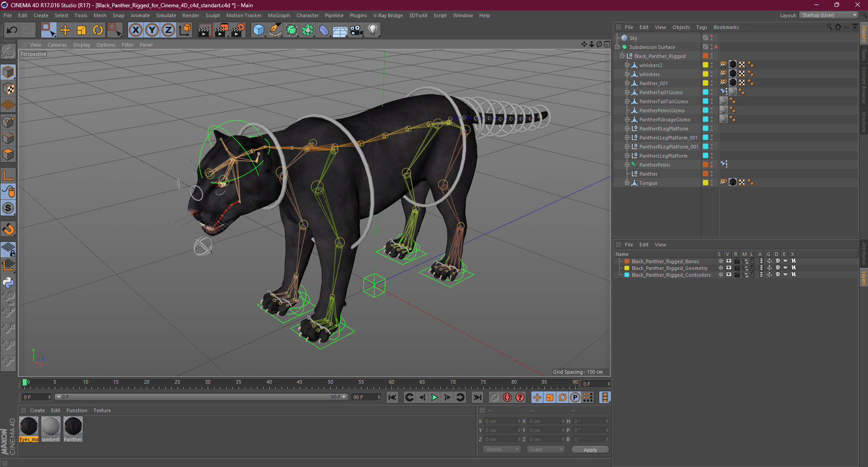Click the Python icon in left toolbar
Image resolution: width=868 pixels, height=467 pixels.
[8, 282]
